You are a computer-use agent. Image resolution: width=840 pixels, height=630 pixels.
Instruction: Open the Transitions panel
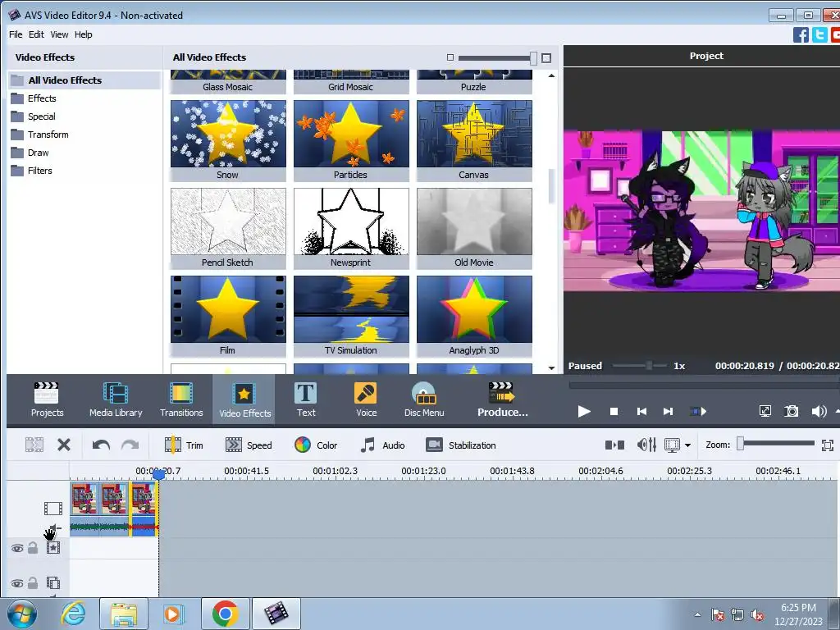point(181,399)
